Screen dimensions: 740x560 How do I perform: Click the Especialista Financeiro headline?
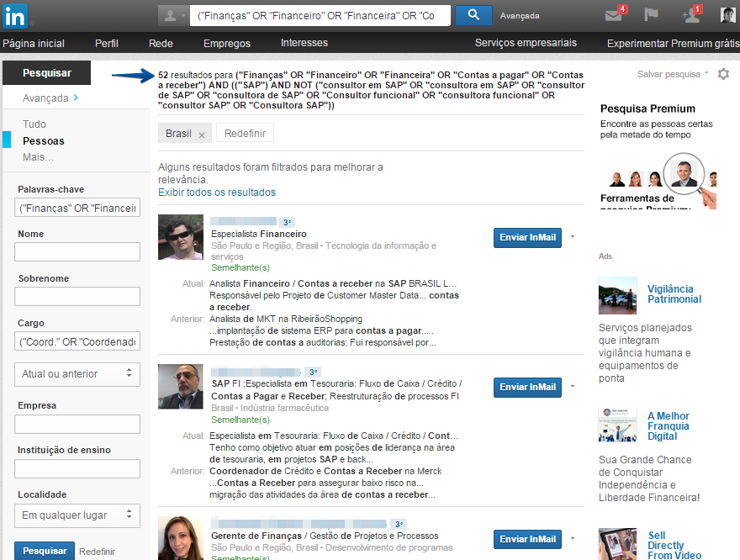[259, 234]
